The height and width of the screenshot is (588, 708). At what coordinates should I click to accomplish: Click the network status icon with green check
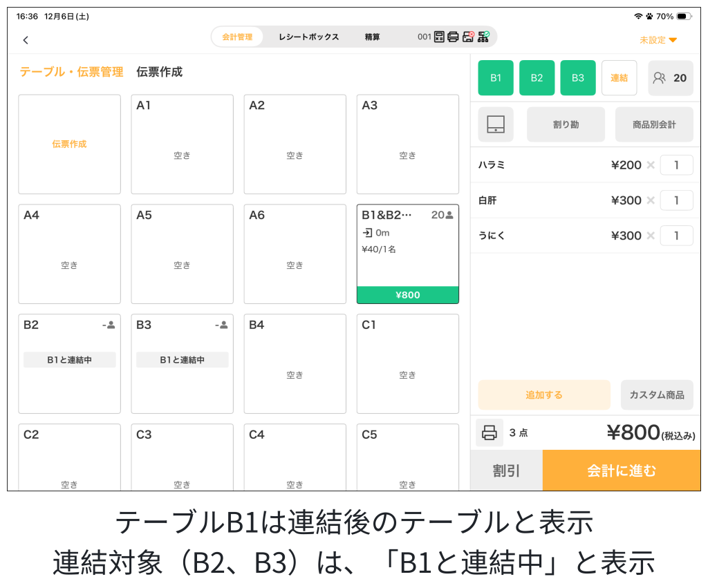483,37
